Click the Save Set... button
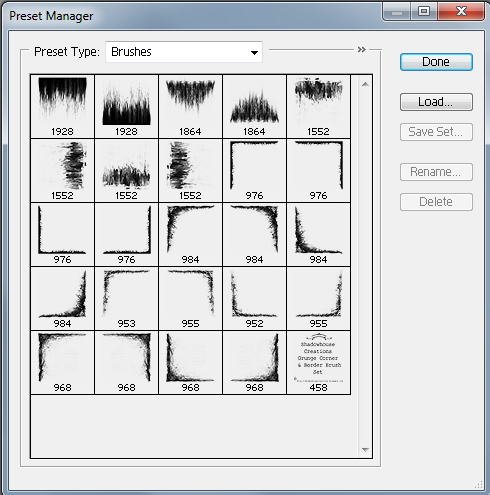Screen dimensions: 490x495 click(x=436, y=132)
